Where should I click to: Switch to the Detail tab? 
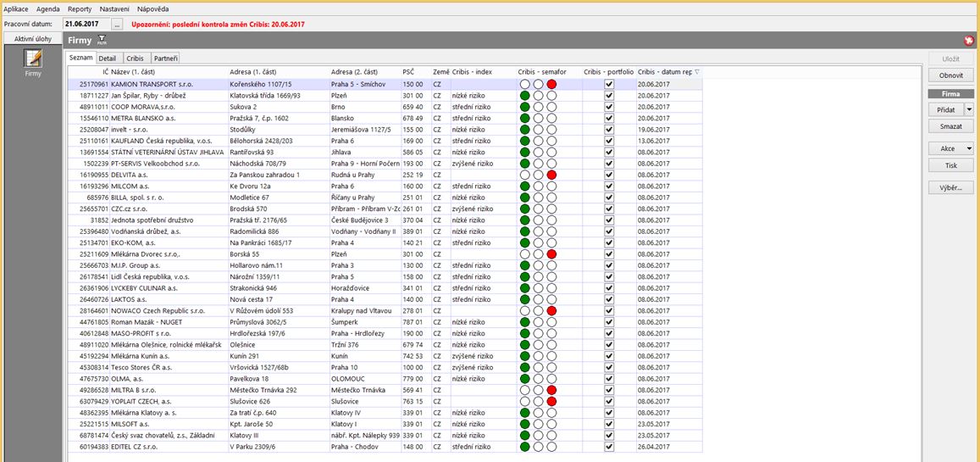[107, 58]
